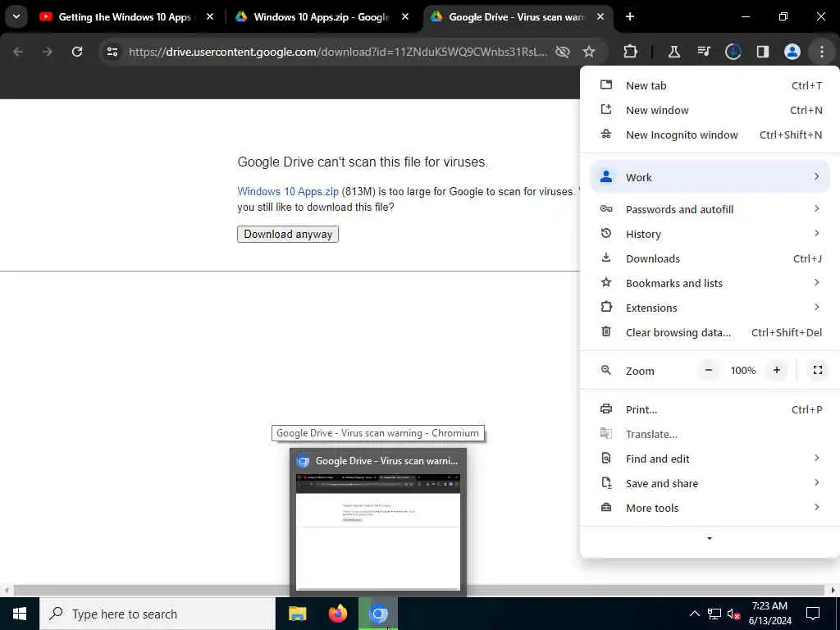Screen dimensions: 840x630
Task: Enter fullscreen from the Zoom row
Action: tap(818, 370)
